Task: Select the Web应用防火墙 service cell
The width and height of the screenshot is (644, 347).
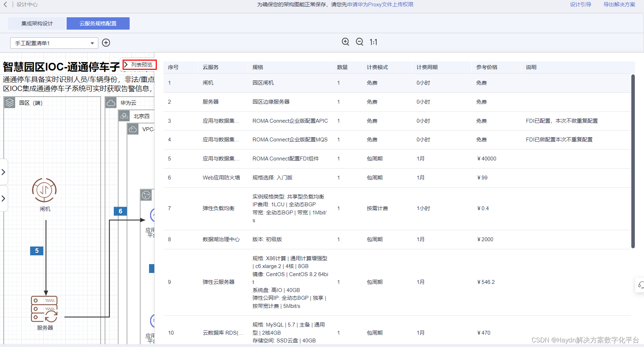Action: [221, 178]
